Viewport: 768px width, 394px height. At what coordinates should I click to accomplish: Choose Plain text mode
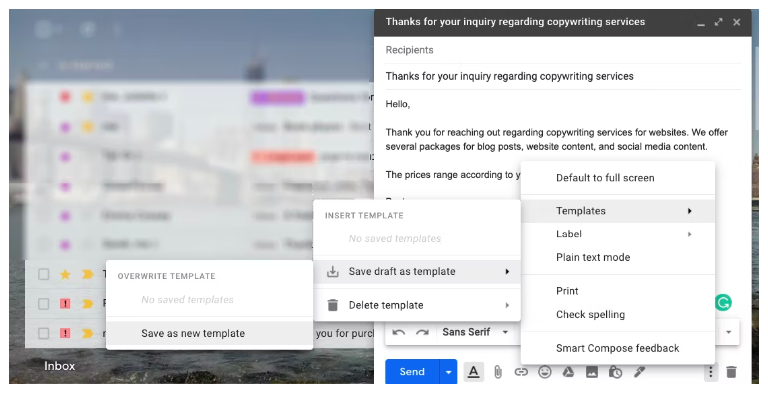[x=618, y=257]
